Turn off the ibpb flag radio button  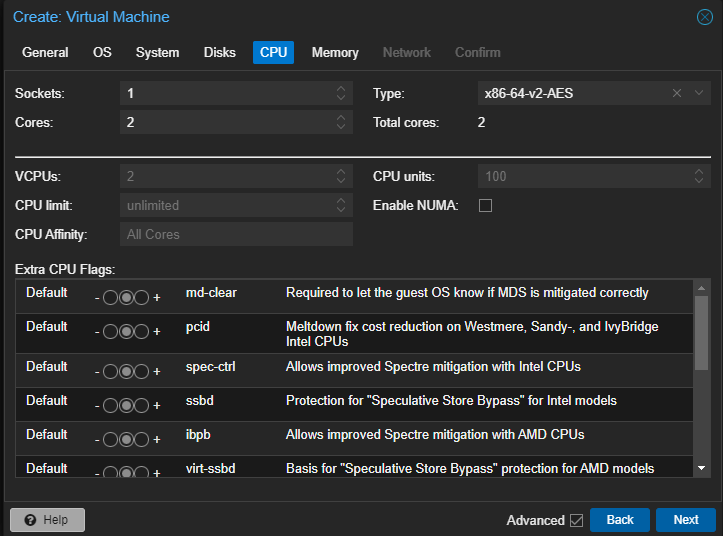click(x=110, y=440)
